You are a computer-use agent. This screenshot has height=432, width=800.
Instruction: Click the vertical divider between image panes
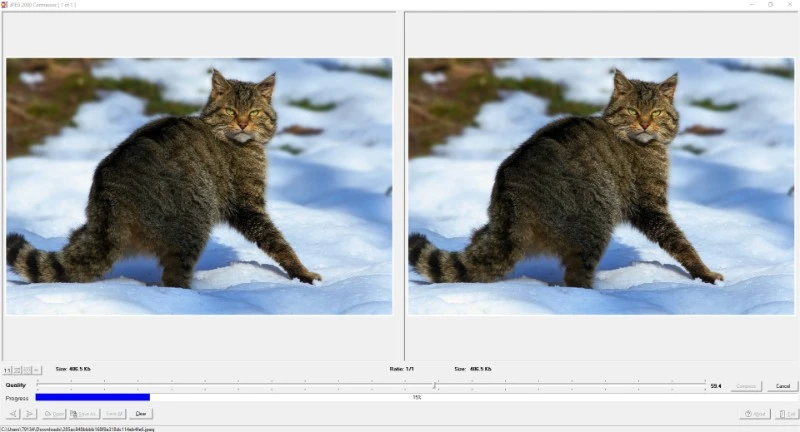403,186
